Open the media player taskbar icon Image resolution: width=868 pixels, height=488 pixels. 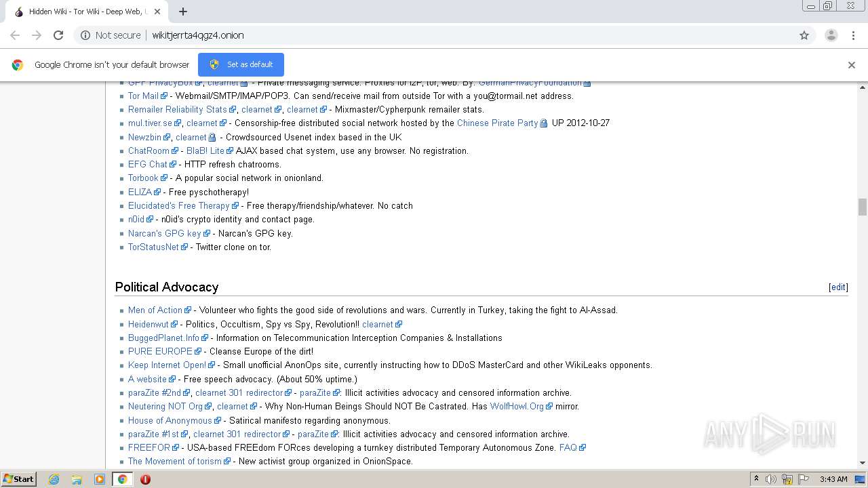click(100, 479)
